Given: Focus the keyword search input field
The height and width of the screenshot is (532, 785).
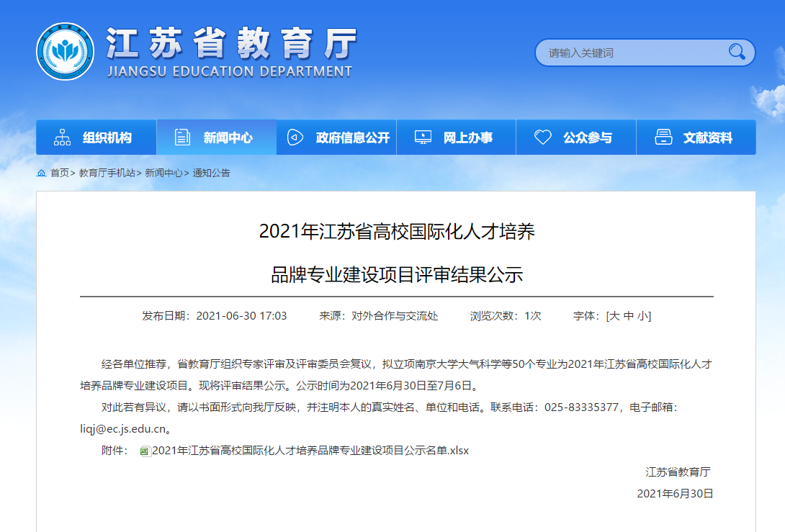Looking at the screenshot, I should [x=630, y=53].
